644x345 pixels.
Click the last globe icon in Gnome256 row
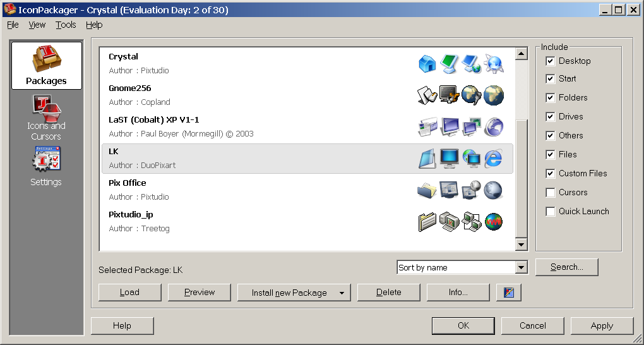(493, 95)
